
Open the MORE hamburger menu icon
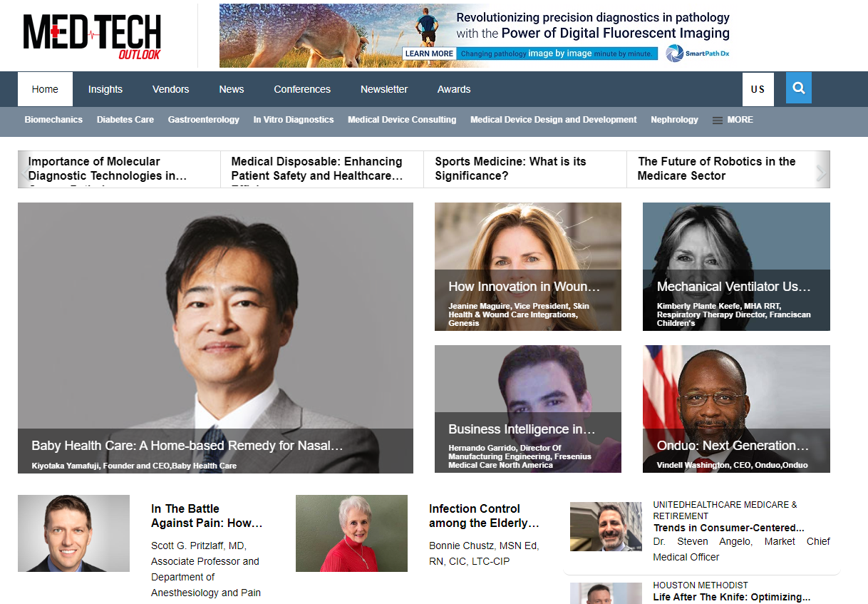[718, 121]
